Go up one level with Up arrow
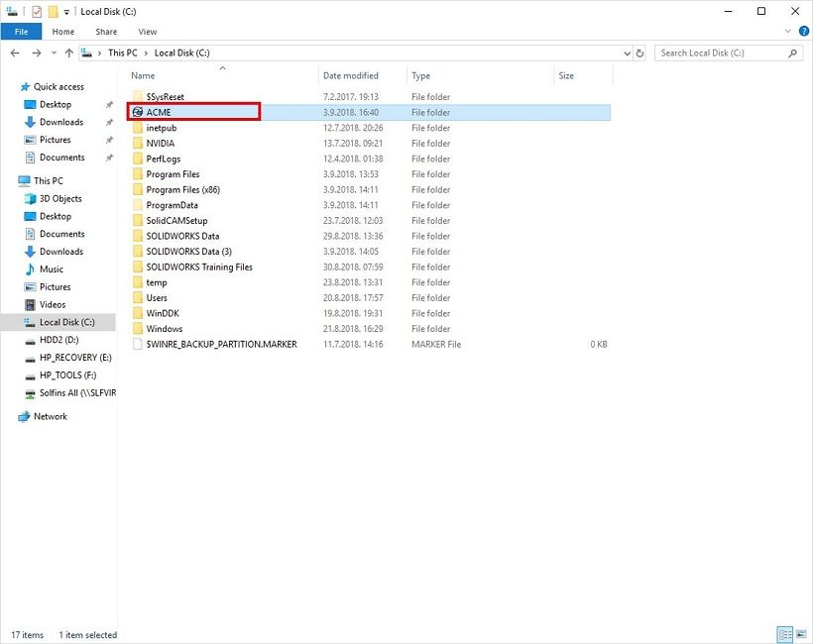 point(68,54)
